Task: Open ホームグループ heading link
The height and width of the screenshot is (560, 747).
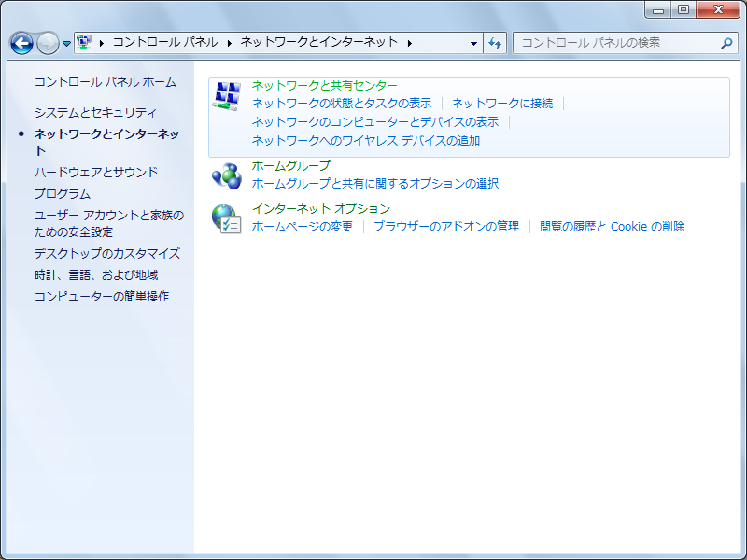Action: coord(290,166)
